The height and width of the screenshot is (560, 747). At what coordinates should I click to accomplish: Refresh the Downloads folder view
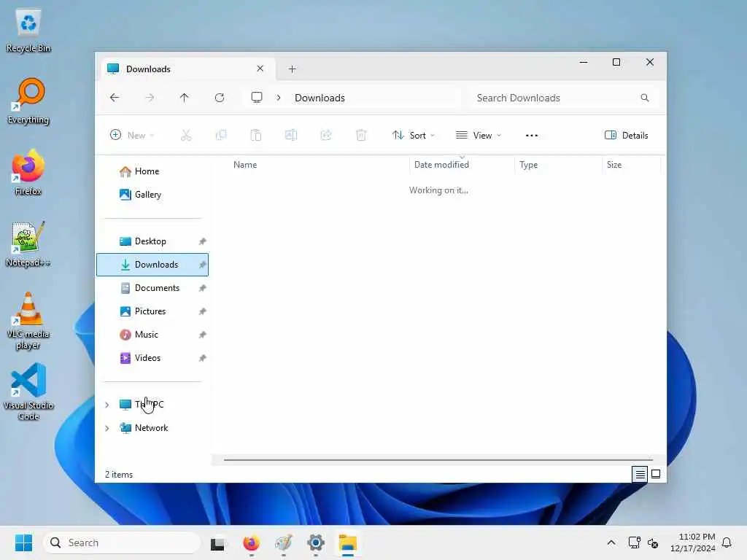click(219, 98)
